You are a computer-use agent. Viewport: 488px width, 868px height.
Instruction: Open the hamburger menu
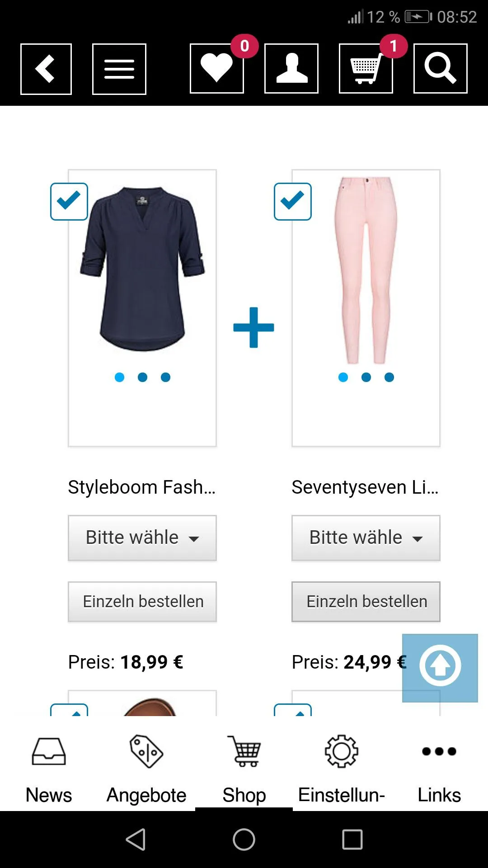coord(119,69)
